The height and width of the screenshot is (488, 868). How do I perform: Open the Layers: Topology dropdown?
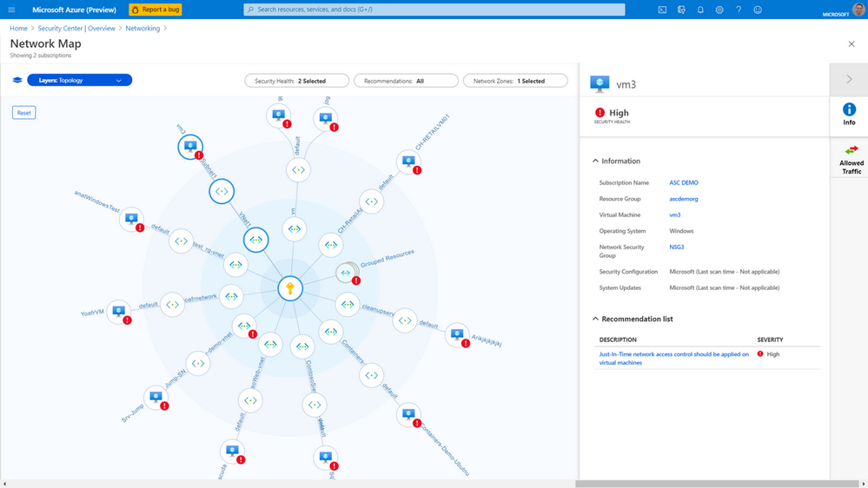click(x=80, y=80)
